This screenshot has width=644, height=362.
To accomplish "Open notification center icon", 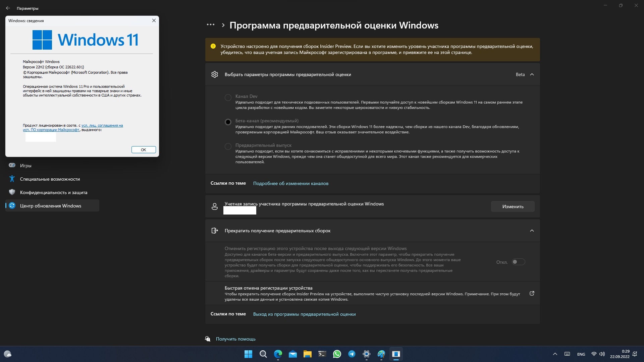I will [635, 354].
